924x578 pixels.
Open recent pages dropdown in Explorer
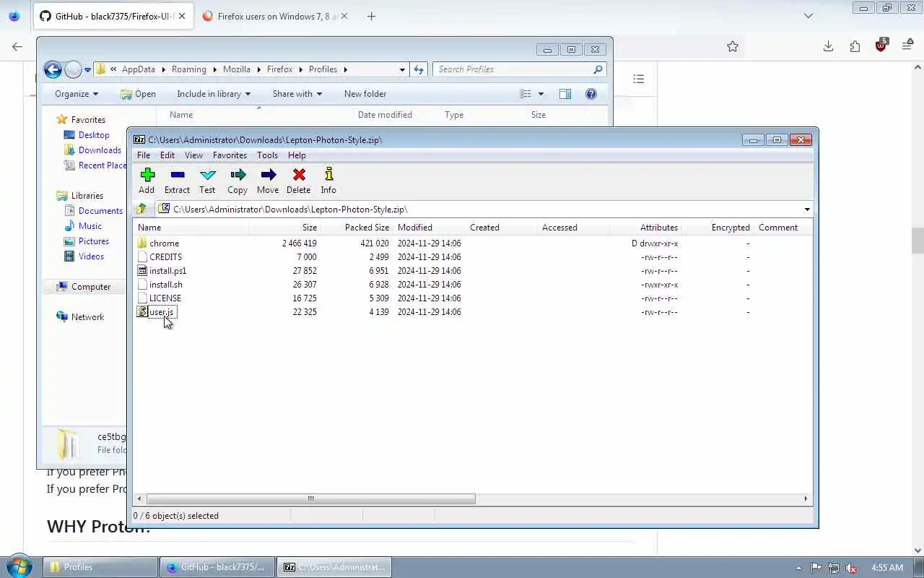[87, 70]
